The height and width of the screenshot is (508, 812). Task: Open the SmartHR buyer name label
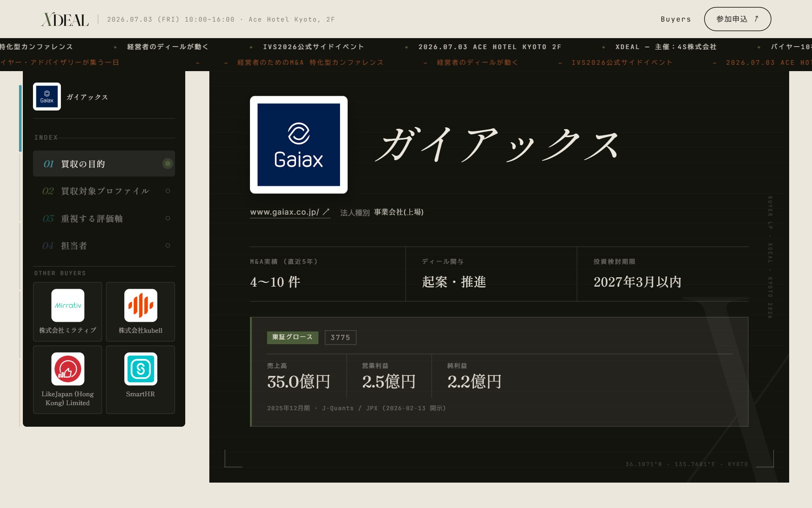pyautogui.click(x=140, y=394)
